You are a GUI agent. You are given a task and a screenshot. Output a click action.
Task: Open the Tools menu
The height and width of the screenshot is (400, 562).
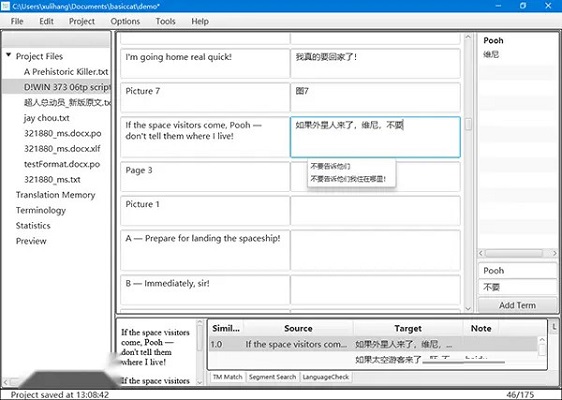pyautogui.click(x=165, y=22)
